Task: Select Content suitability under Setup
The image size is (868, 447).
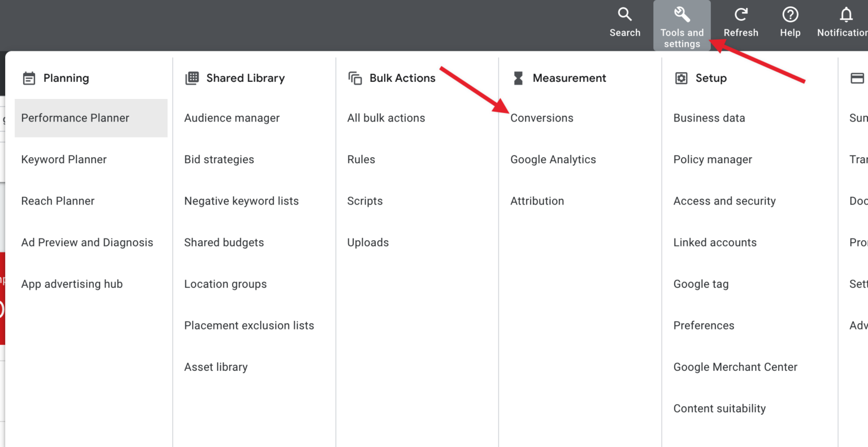Action: click(719, 408)
